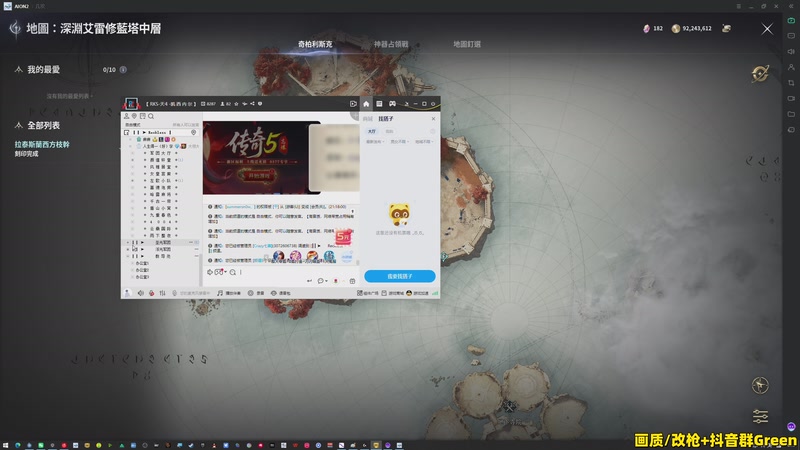This screenshot has height=450, width=800.
Task: Click the emulator sidebar video record icon
Action: (791, 98)
